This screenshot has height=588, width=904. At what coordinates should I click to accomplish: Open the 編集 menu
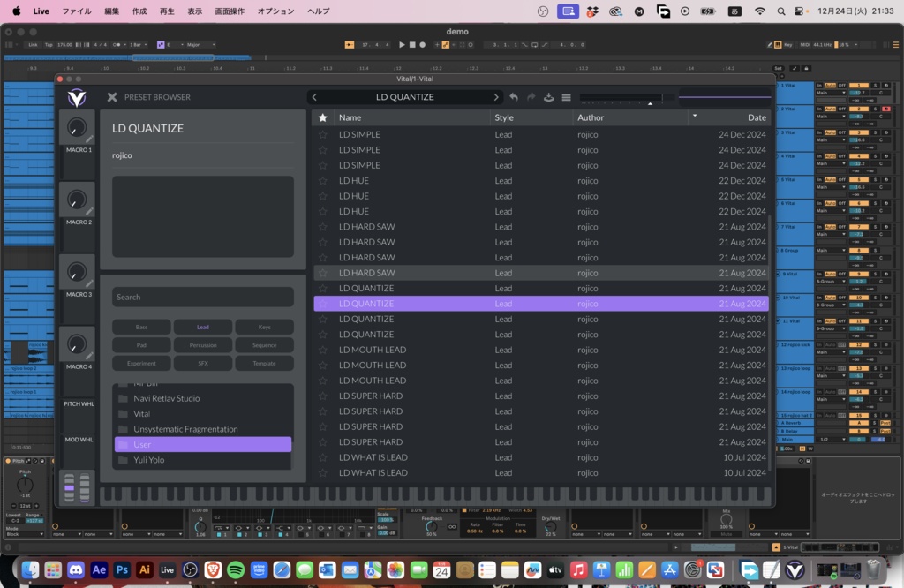click(x=111, y=11)
